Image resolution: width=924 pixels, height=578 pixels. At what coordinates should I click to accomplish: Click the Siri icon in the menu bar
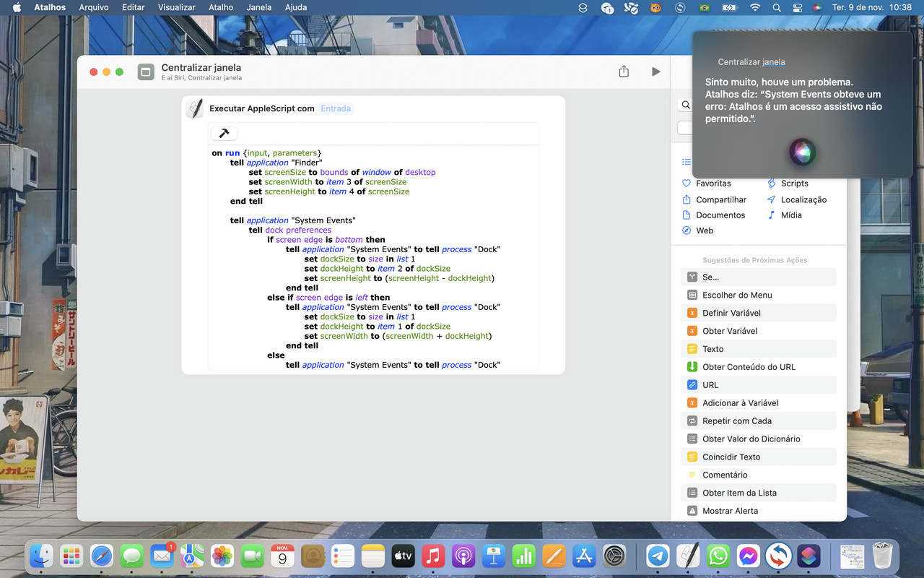point(817,8)
